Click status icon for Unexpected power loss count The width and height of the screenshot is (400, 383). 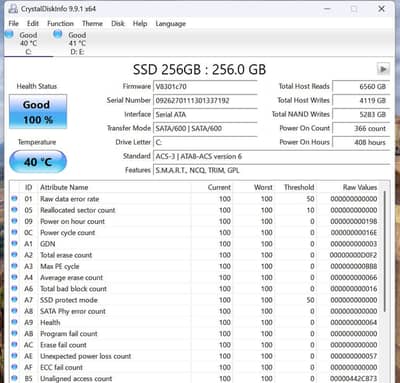14,356
